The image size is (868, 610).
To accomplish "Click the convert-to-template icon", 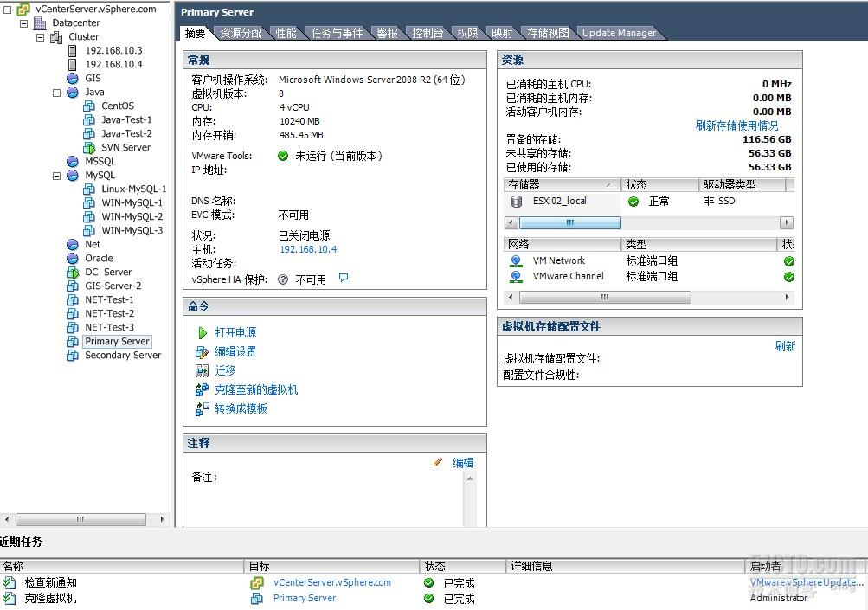I will (202, 408).
